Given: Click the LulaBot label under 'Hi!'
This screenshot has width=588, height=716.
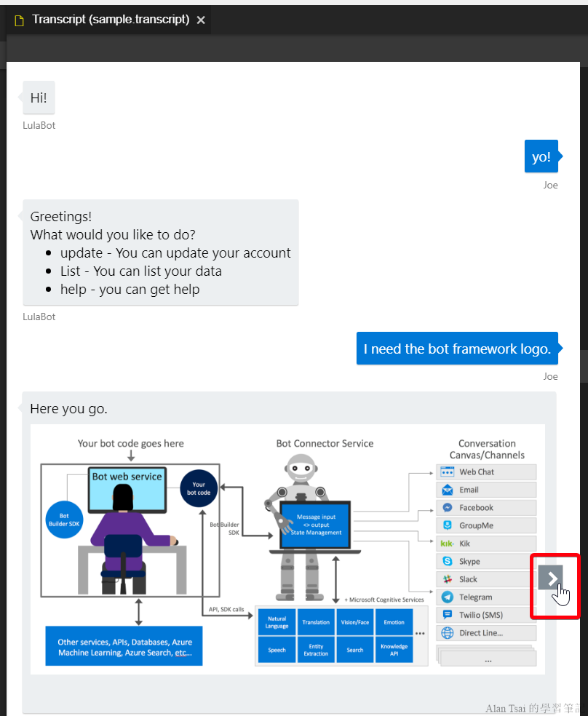Looking at the screenshot, I should [39, 126].
